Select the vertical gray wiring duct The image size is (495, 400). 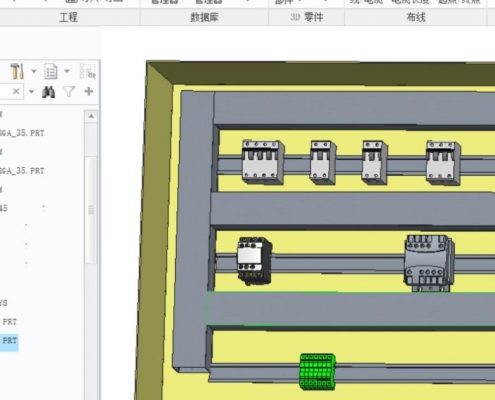[x=193, y=230]
